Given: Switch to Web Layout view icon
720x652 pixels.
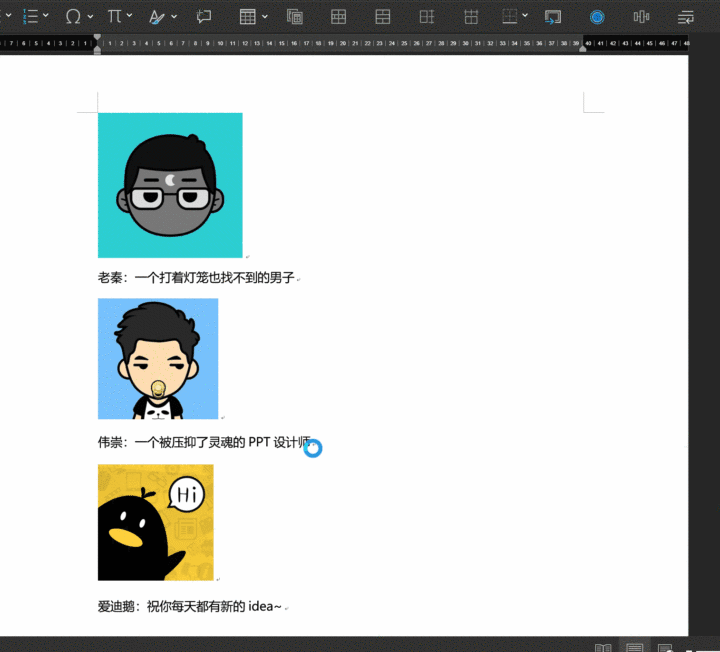Looking at the screenshot, I should pyautogui.click(x=665, y=647).
